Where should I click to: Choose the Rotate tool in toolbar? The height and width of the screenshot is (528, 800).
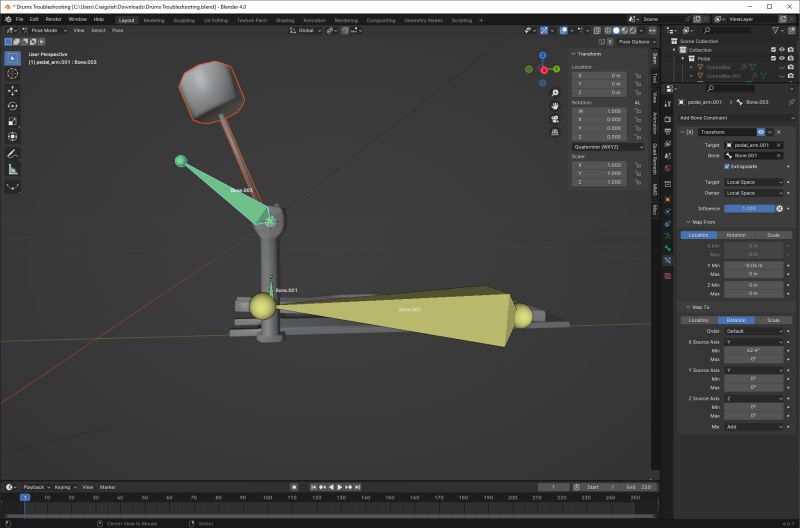pyautogui.click(x=13, y=106)
